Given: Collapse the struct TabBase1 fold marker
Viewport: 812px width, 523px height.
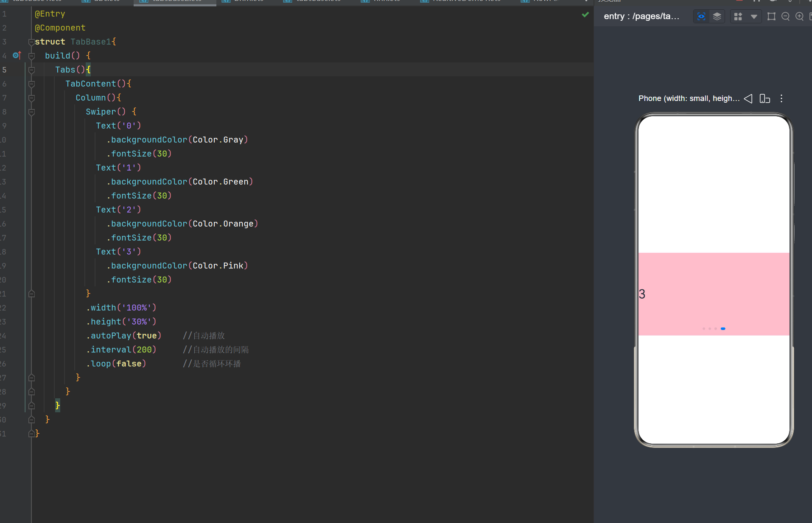Looking at the screenshot, I should coord(31,42).
